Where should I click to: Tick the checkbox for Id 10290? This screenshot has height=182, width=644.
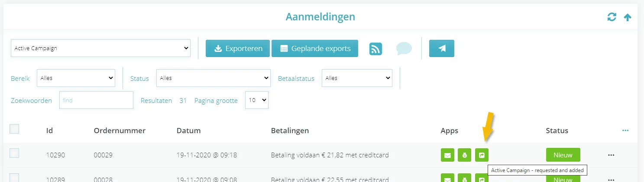(x=14, y=153)
